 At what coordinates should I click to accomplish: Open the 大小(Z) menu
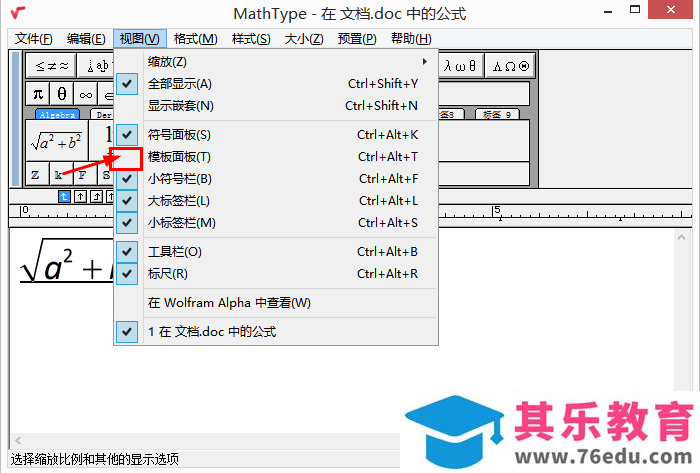304,39
